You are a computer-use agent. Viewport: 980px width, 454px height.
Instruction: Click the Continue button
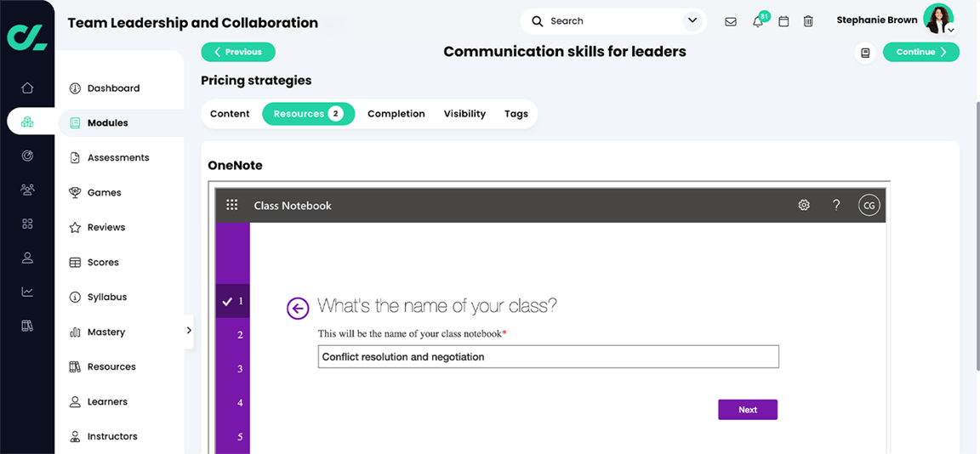click(920, 53)
